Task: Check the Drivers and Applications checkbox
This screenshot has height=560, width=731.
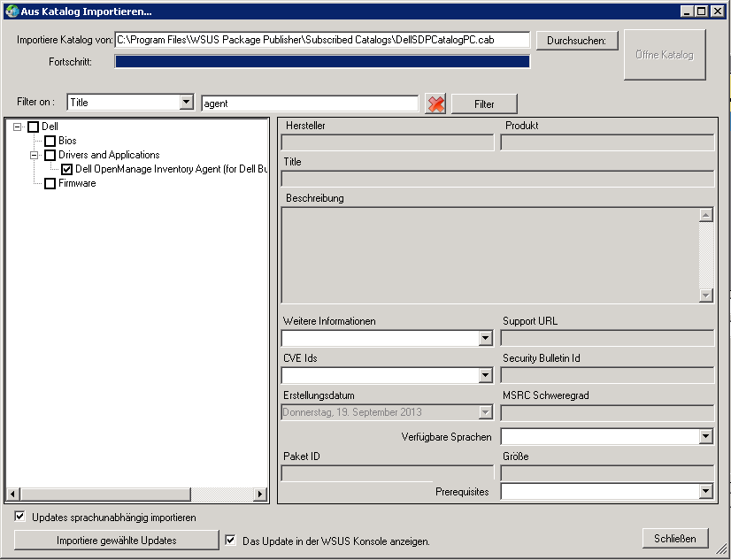Action: 50,155
